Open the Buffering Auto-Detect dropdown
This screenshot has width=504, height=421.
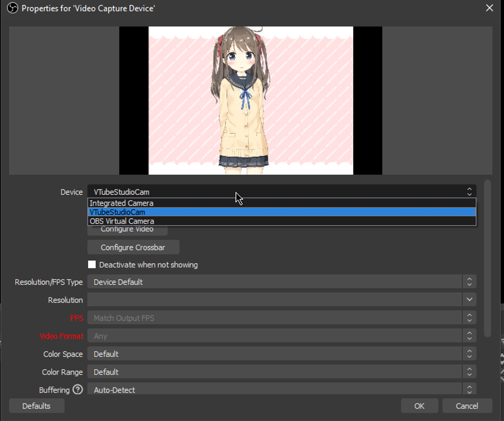(282, 389)
